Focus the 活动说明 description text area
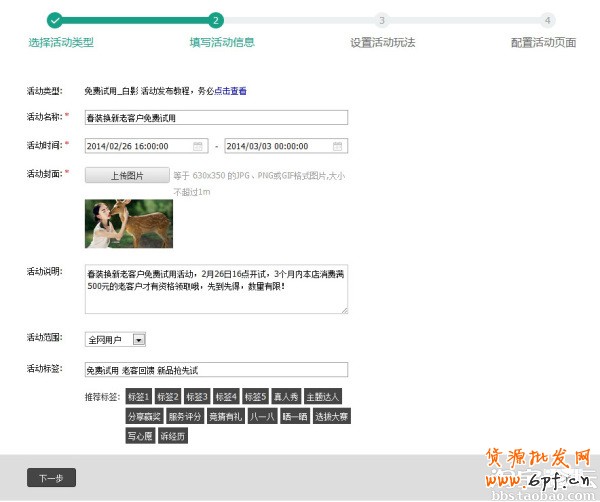The height and width of the screenshot is (502, 600). pos(216,289)
